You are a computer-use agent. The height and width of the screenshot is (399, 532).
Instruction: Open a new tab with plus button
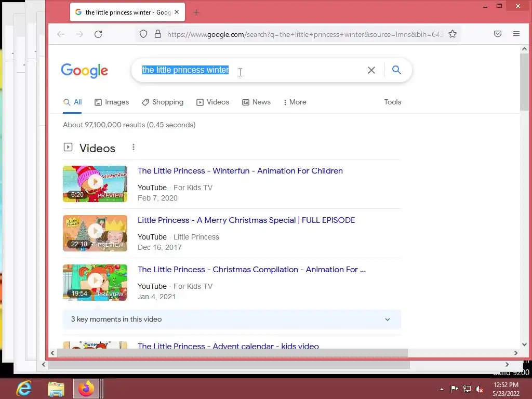(x=196, y=12)
